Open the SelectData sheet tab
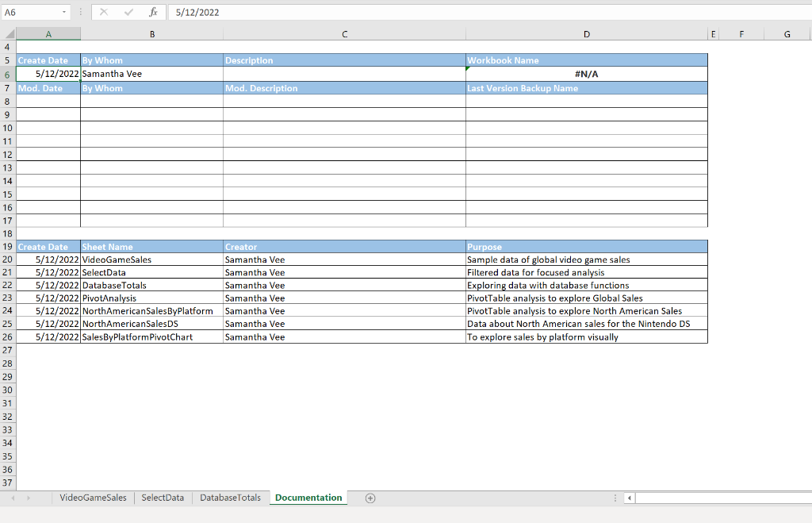This screenshot has width=812, height=523. click(x=163, y=498)
